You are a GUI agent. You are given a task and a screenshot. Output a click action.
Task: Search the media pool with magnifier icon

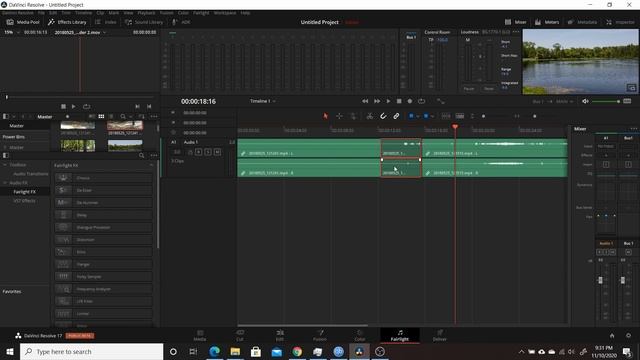(123, 117)
